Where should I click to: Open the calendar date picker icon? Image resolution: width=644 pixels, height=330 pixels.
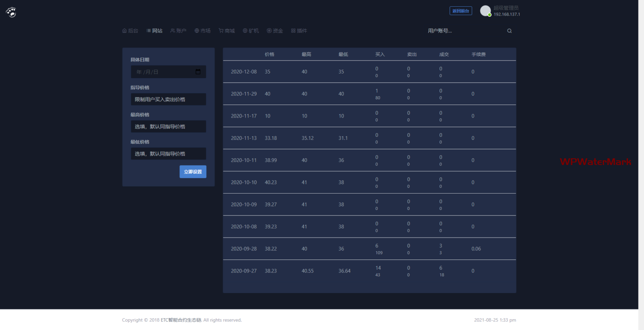(x=198, y=72)
